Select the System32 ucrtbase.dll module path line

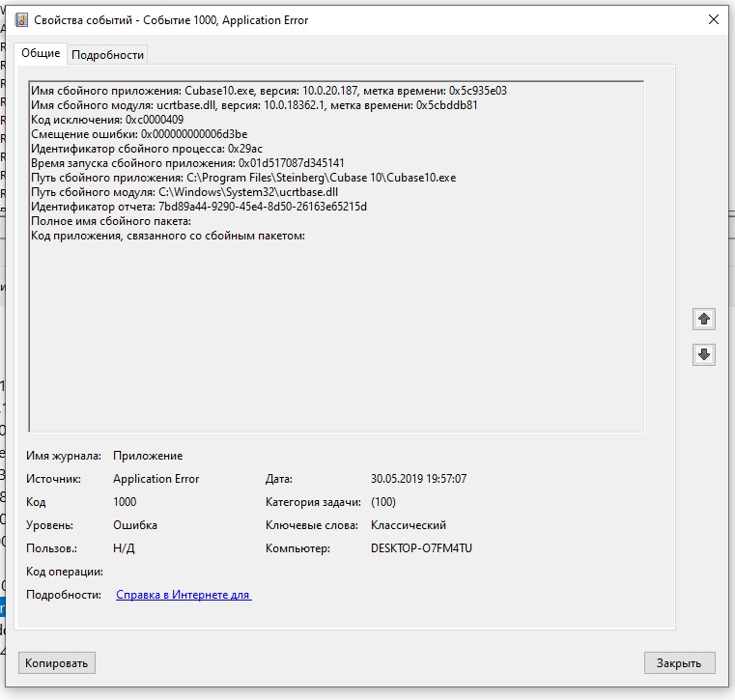pos(184,192)
